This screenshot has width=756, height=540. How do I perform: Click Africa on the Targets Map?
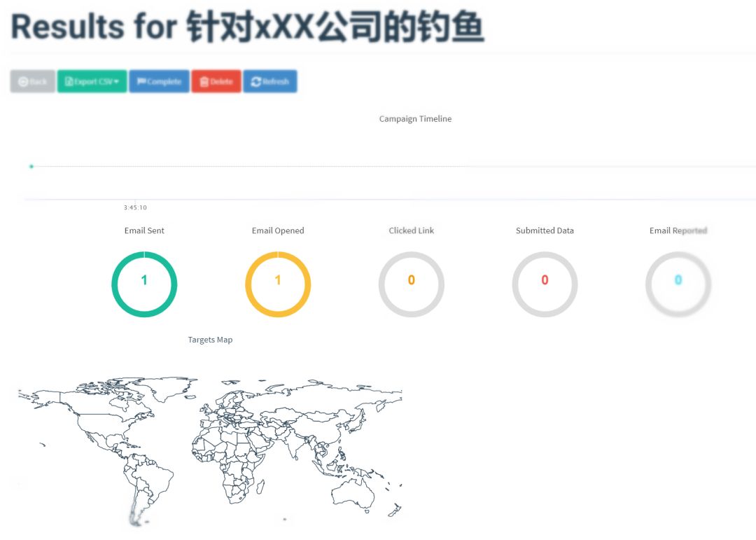point(230,459)
